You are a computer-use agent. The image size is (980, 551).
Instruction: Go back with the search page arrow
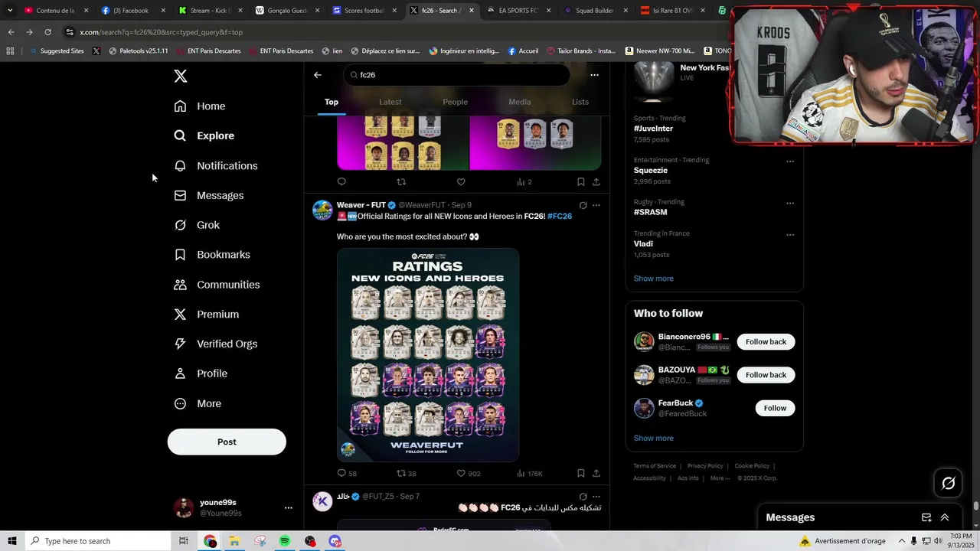tap(318, 75)
